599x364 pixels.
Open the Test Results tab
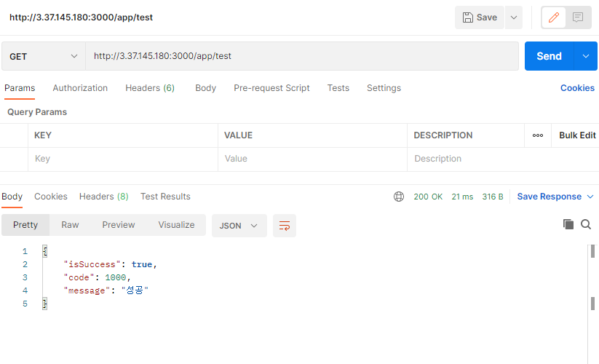click(x=165, y=197)
